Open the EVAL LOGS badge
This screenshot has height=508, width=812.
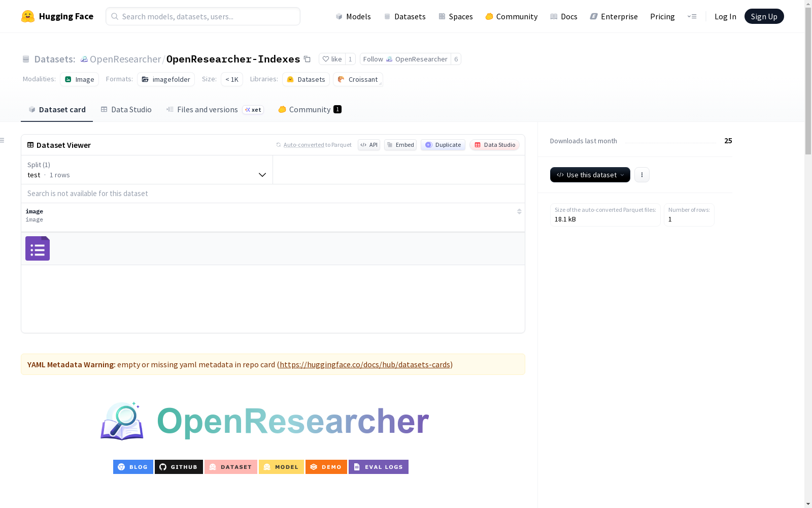pos(379,467)
